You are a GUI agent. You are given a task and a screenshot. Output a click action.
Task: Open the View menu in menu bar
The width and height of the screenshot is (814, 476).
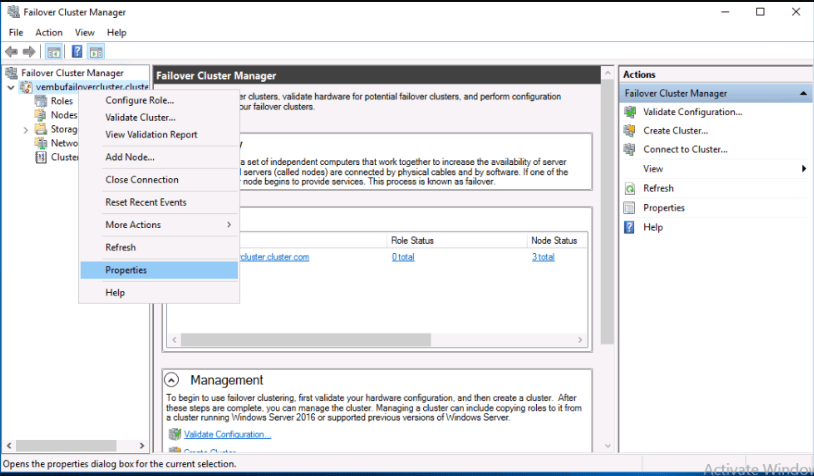85,32
